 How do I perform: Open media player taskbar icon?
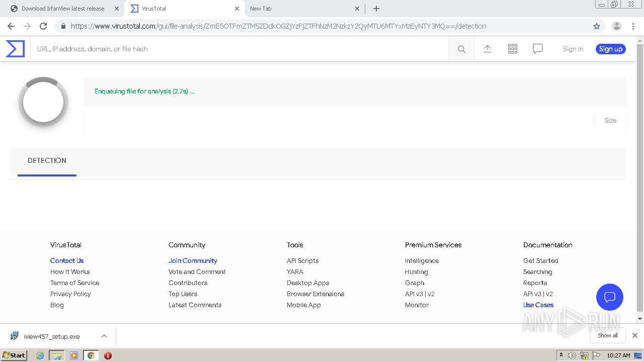click(x=74, y=355)
